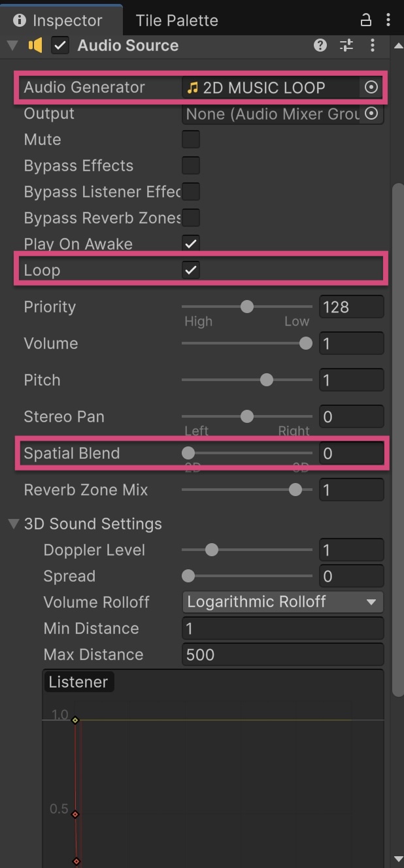Image resolution: width=404 pixels, height=868 pixels.
Task: Open the Audio Generator object picker
Action: pos(371,87)
